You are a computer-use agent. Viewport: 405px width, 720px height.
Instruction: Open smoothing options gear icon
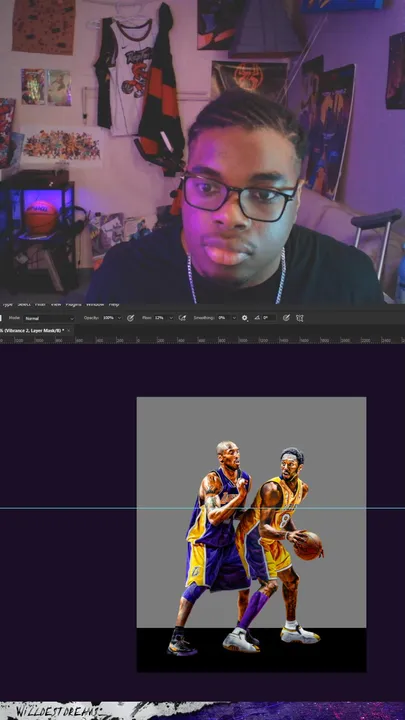(x=245, y=318)
